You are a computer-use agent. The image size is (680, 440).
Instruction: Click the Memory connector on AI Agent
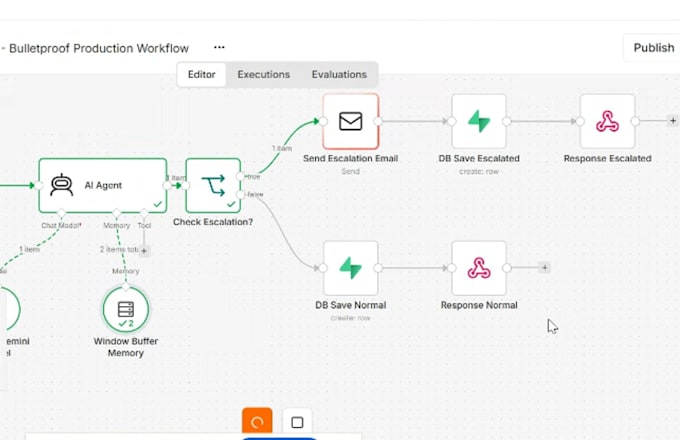point(116,213)
